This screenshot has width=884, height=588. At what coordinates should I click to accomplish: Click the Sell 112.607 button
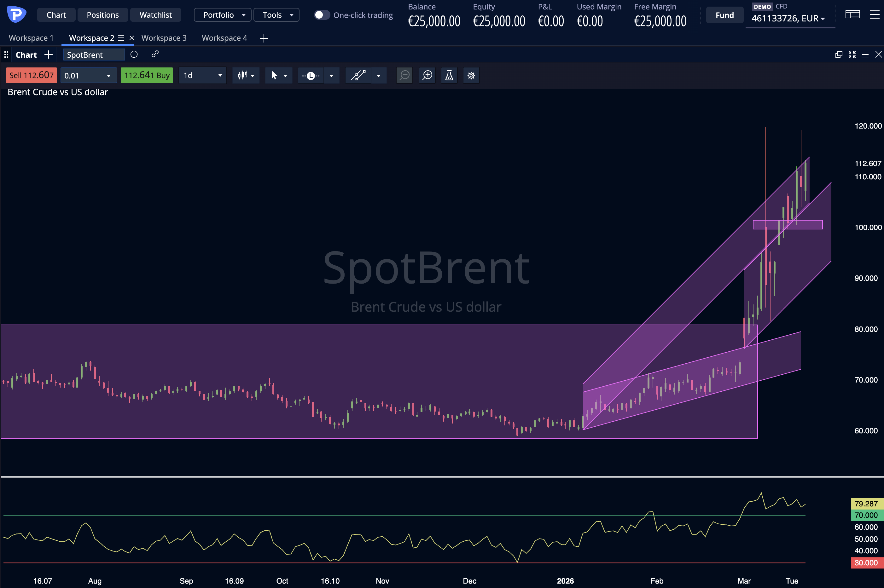31,75
